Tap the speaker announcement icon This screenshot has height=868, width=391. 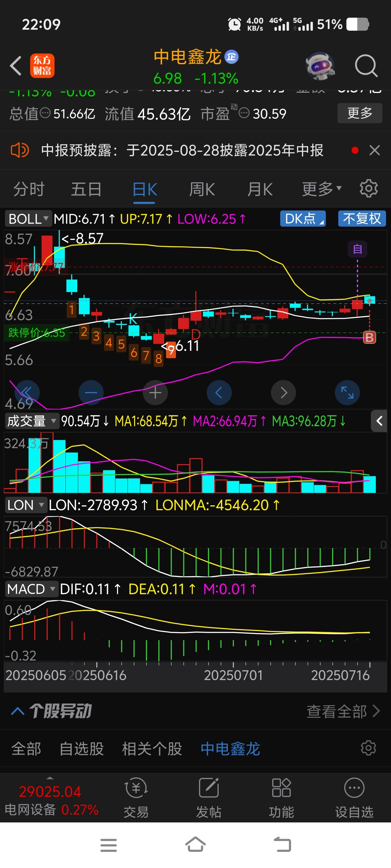point(20,150)
